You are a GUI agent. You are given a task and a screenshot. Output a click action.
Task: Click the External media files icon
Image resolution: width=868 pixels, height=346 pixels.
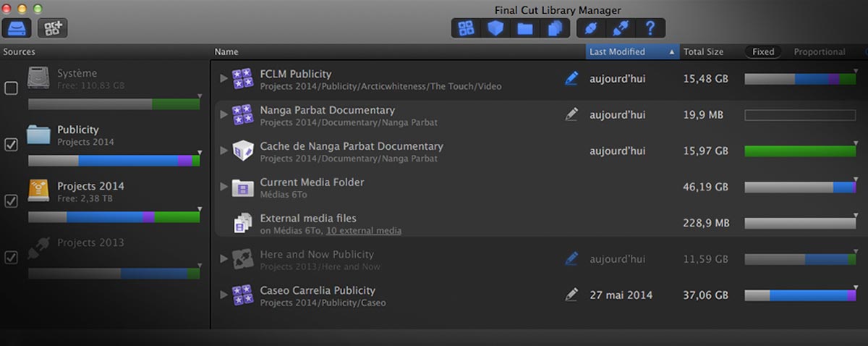click(242, 224)
